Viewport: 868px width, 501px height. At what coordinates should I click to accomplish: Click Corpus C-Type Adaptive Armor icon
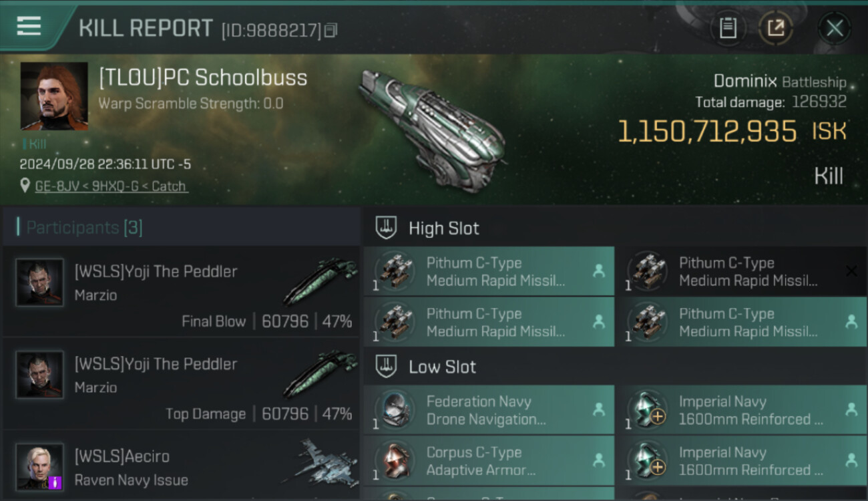coord(394,461)
